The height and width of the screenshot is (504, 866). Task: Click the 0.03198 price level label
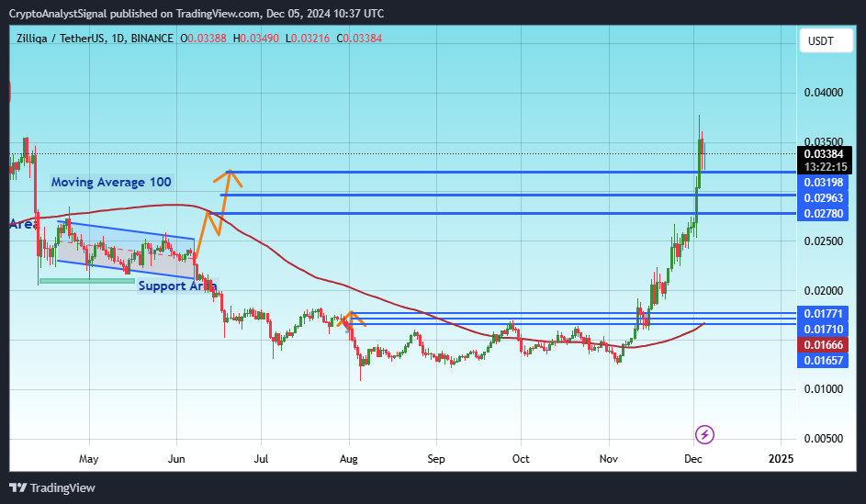[824, 182]
